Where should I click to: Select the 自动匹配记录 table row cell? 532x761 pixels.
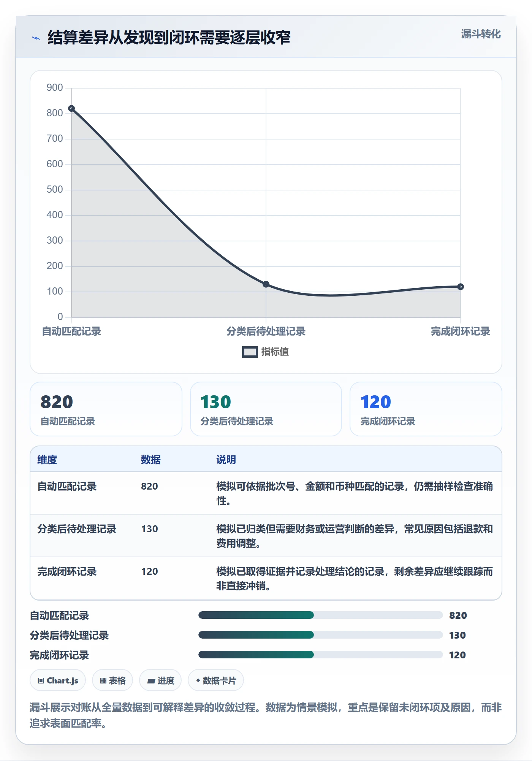(x=67, y=486)
